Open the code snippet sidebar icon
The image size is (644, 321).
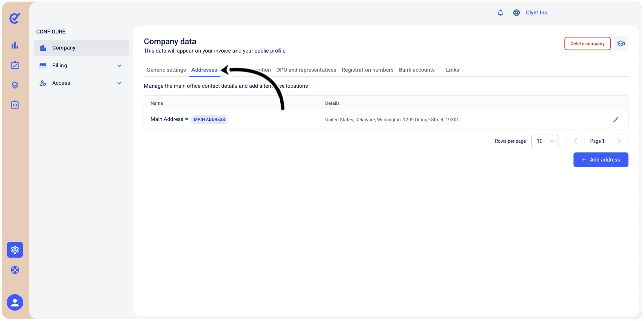[15, 105]
